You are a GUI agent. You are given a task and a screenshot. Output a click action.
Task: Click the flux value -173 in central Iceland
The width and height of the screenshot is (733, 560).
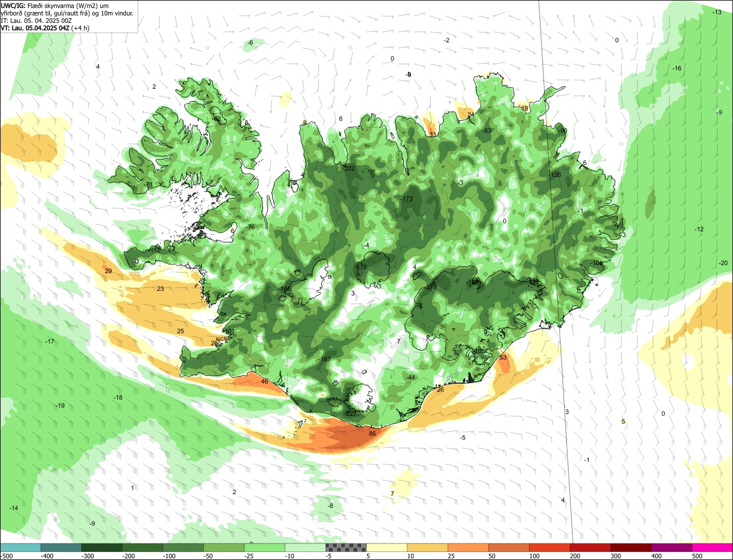click(407, 199)
